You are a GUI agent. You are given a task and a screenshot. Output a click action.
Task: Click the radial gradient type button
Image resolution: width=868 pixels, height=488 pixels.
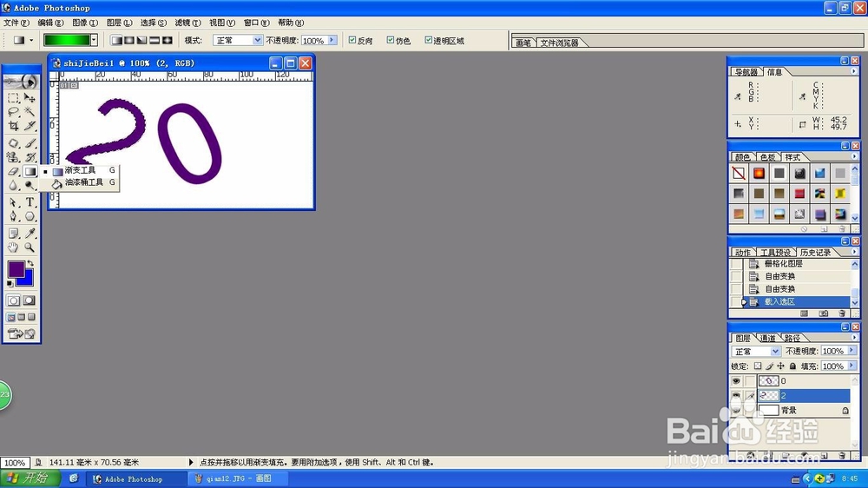pyautogui.click(x=129, y=41)
